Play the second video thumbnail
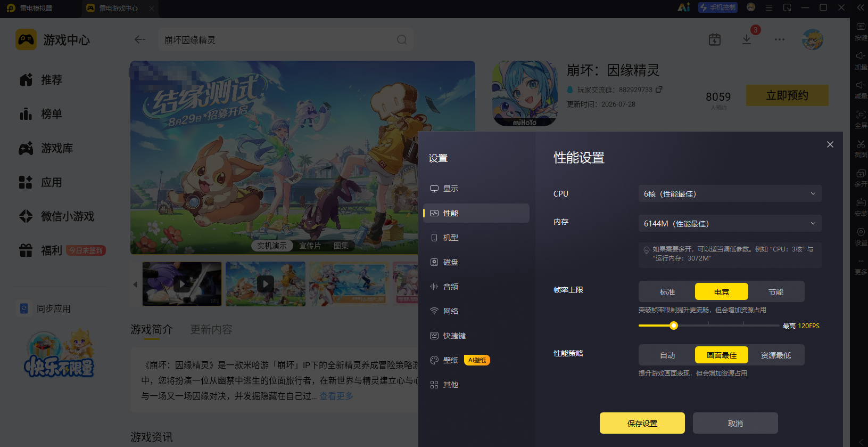Viewport: 868px width, 447px height. tap(266, 284)
